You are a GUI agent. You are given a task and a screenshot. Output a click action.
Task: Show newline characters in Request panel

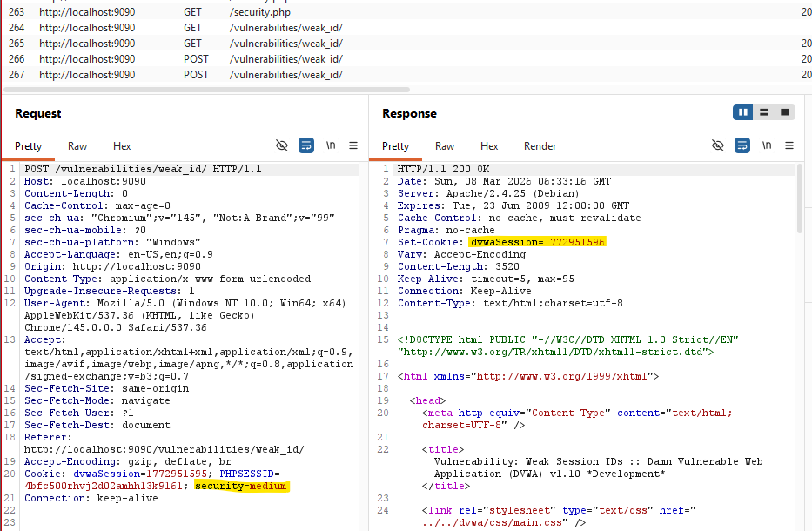[x=331, y=145]
